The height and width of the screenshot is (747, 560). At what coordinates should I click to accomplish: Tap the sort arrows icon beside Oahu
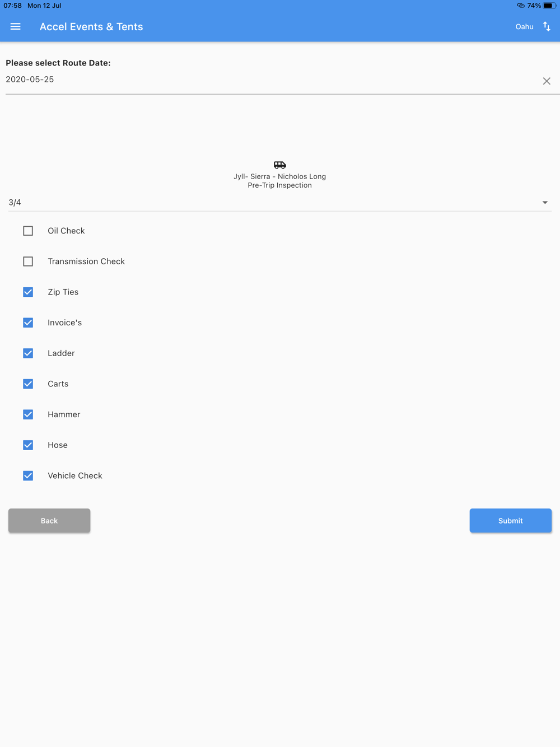(x=547, y=26)
